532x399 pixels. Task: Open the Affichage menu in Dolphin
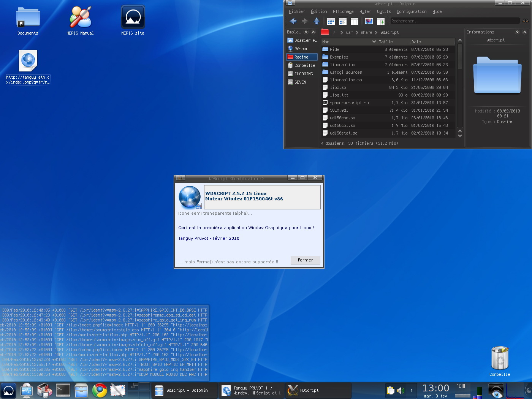click(x=343, y=12)
